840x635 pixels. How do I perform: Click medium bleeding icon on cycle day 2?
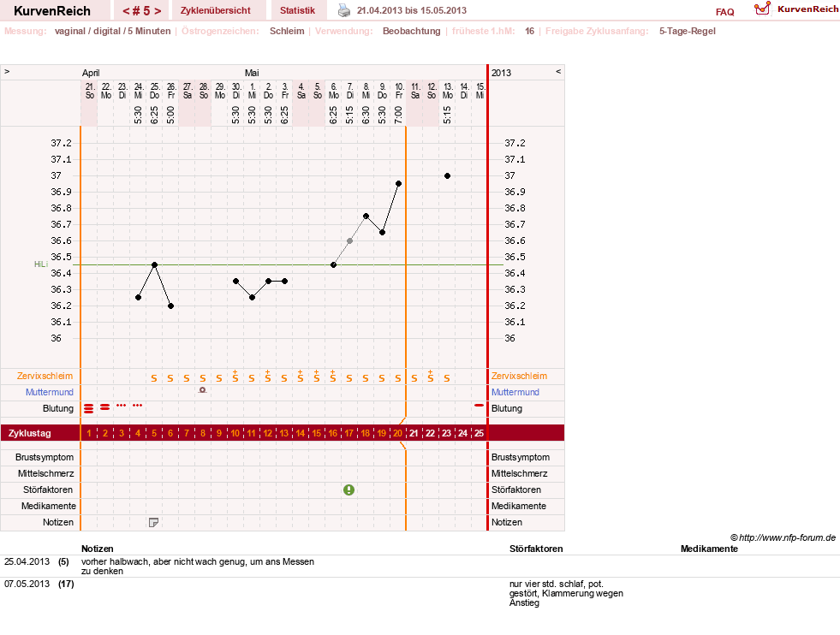click(x=105, y=407)
